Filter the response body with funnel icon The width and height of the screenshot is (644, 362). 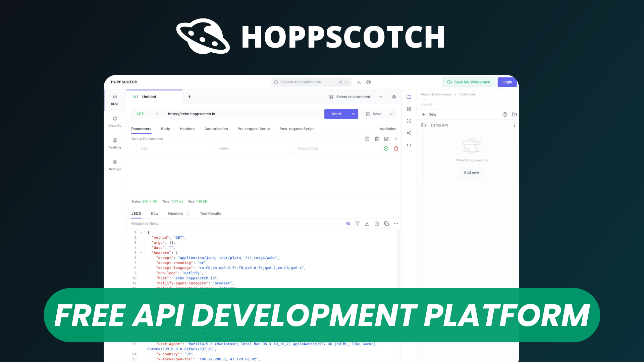click(x=357, y=224)
